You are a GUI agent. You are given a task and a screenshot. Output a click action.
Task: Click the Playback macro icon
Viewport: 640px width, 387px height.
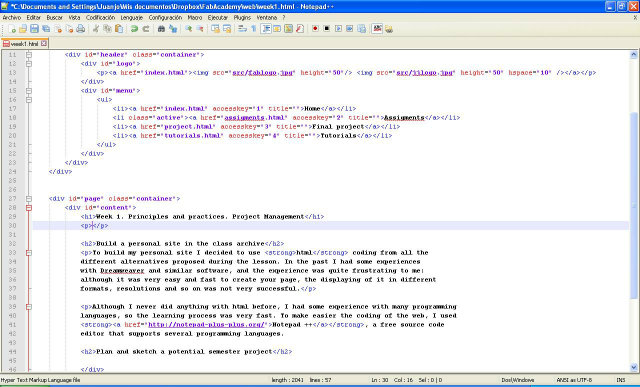338,29
